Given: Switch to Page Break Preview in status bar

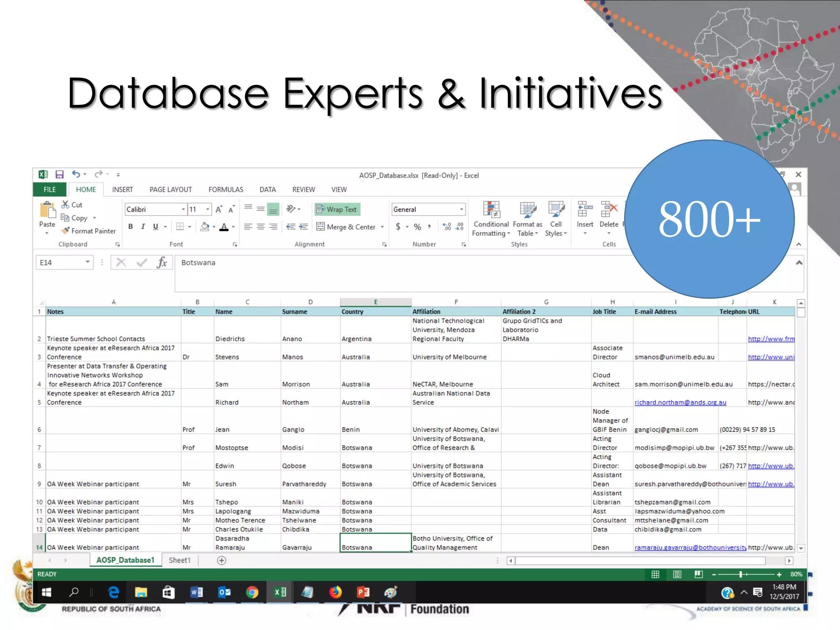Looking at the screenshot, I should 699,574.
